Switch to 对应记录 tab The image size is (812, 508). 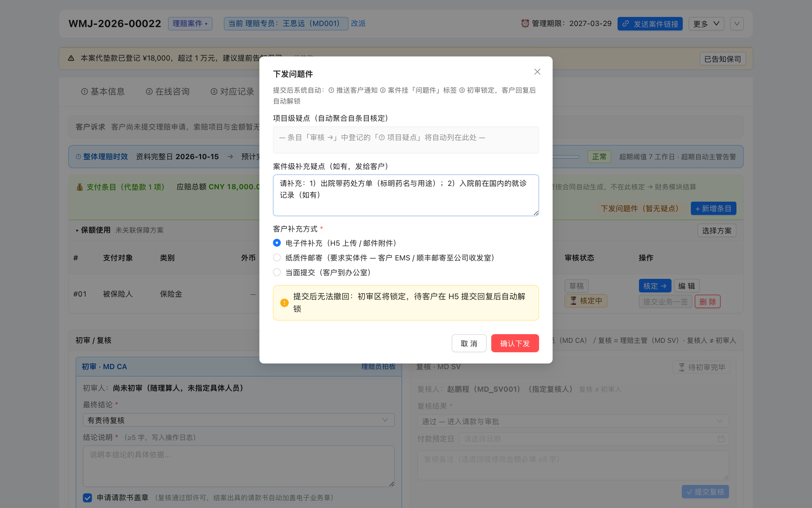(232, 91)
